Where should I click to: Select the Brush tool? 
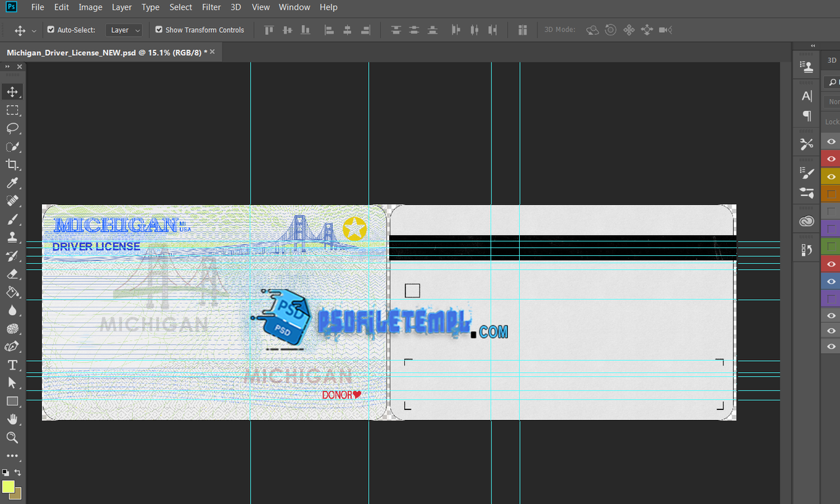(12, 219)
